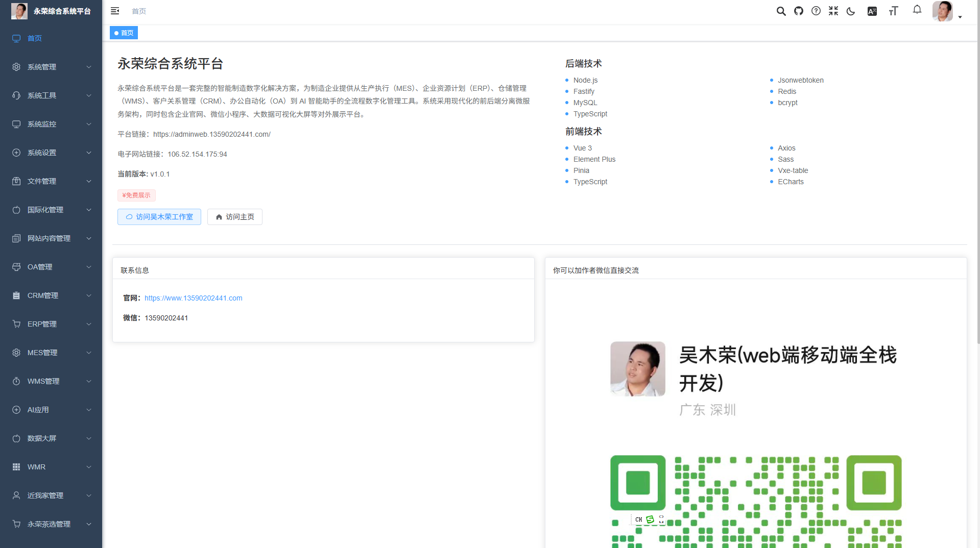Expand 文件管理 submenu chevron
980x548 pixels.
click(x=89, y=181)
